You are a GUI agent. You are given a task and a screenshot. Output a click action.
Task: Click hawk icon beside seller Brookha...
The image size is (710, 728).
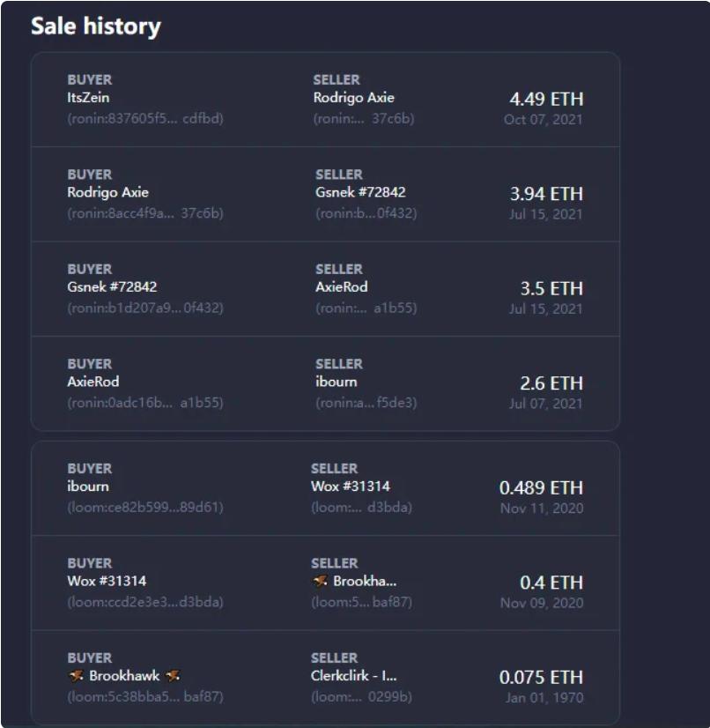coord(320,581)
